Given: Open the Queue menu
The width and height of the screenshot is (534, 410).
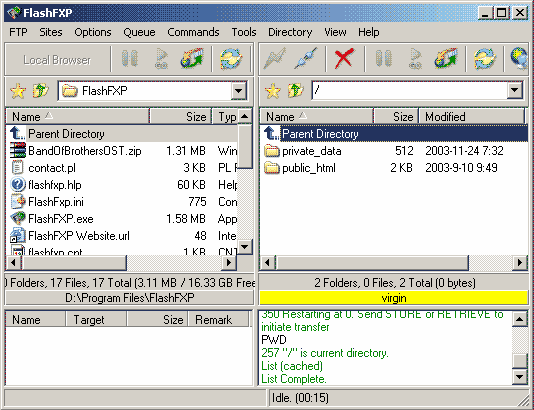Looking at the screenshot, I should click(139, 32).
